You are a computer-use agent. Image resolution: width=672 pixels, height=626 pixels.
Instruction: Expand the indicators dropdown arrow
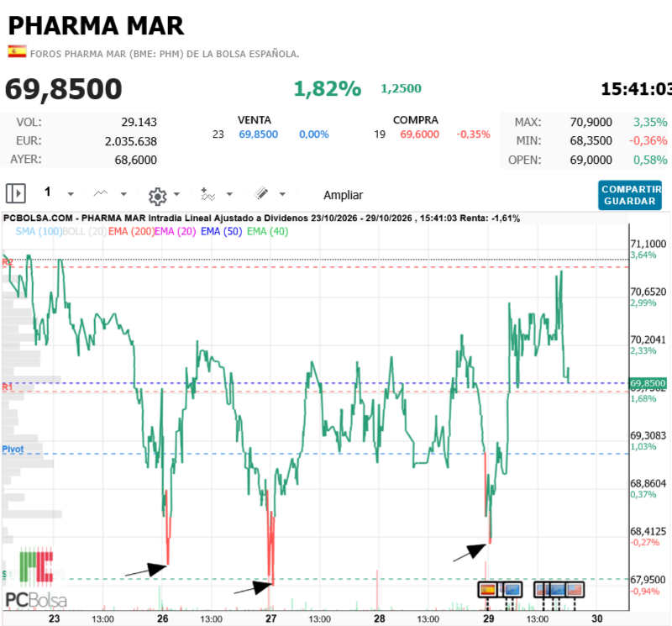229,194
